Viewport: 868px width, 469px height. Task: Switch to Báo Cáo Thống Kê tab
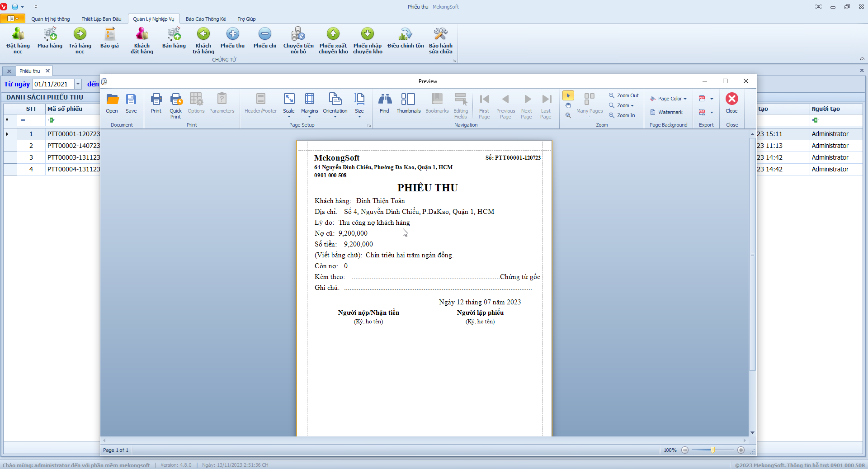(x=206, y=19)
